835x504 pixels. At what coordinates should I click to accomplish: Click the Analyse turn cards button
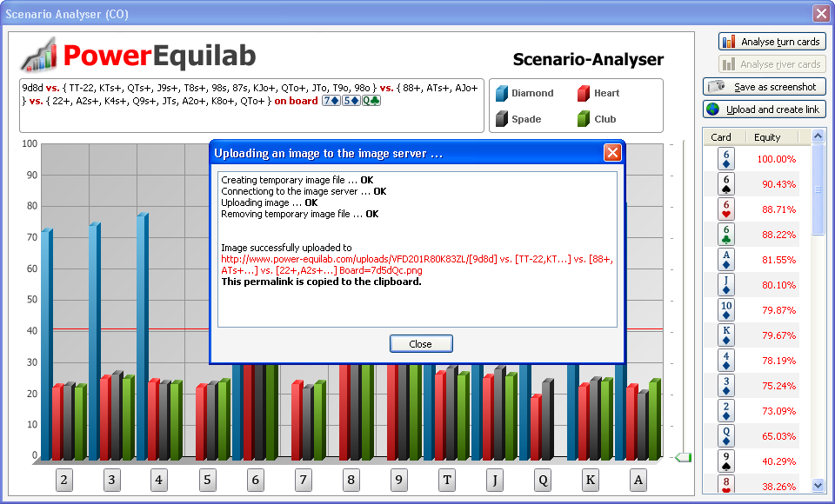click(772, 42)
